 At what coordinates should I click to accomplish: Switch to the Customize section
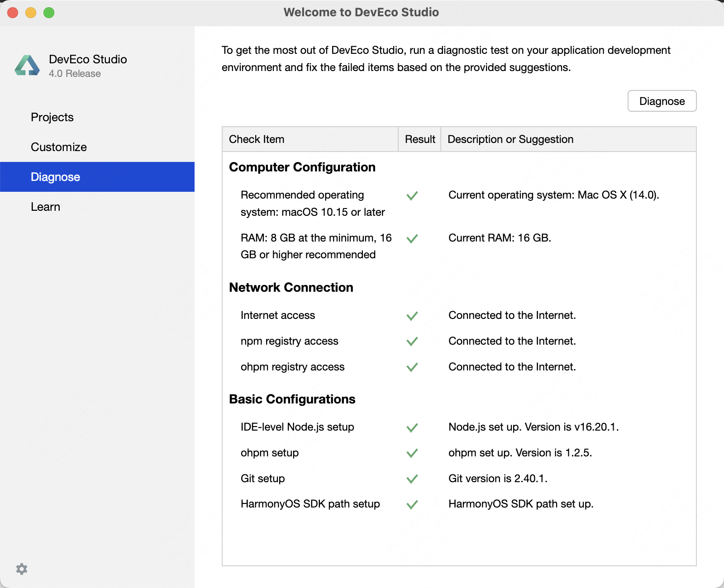click(x=97, y=147)
